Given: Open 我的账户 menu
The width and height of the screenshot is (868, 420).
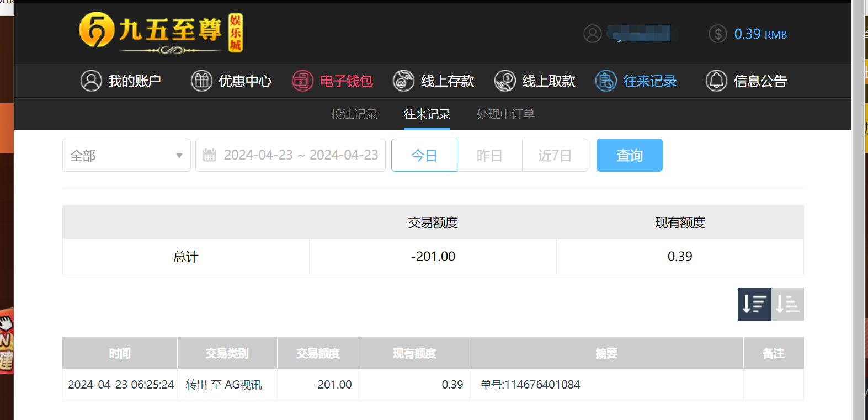Looking at the screenshot, I should tap(135, 81).
